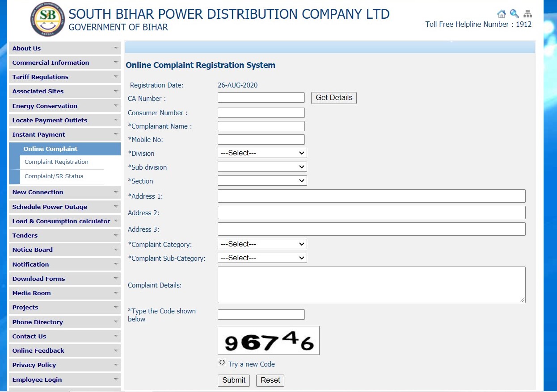Click the Submit button

tap(234, 380)
